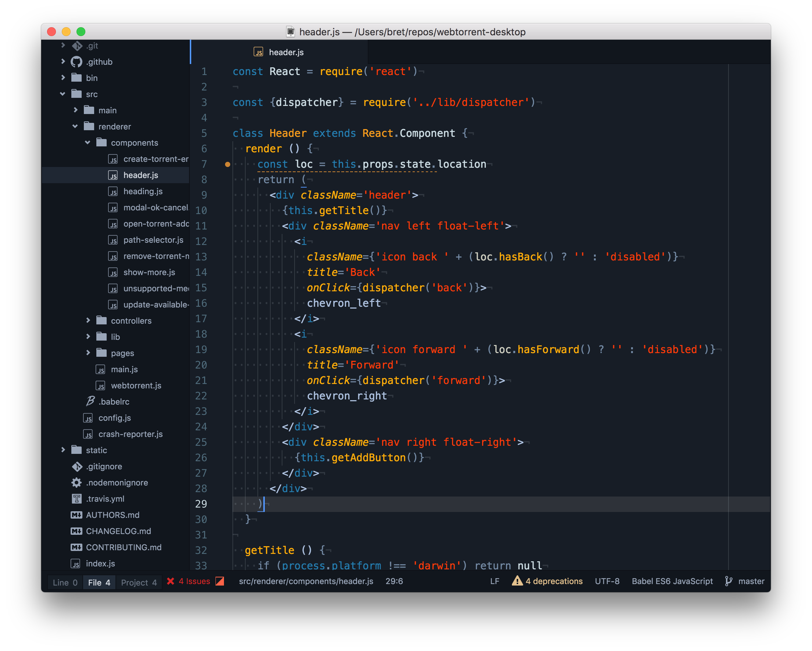This screenshot has height=651, width=812.
Task: Click the folder icon beside bin
Action: (76, 78)
